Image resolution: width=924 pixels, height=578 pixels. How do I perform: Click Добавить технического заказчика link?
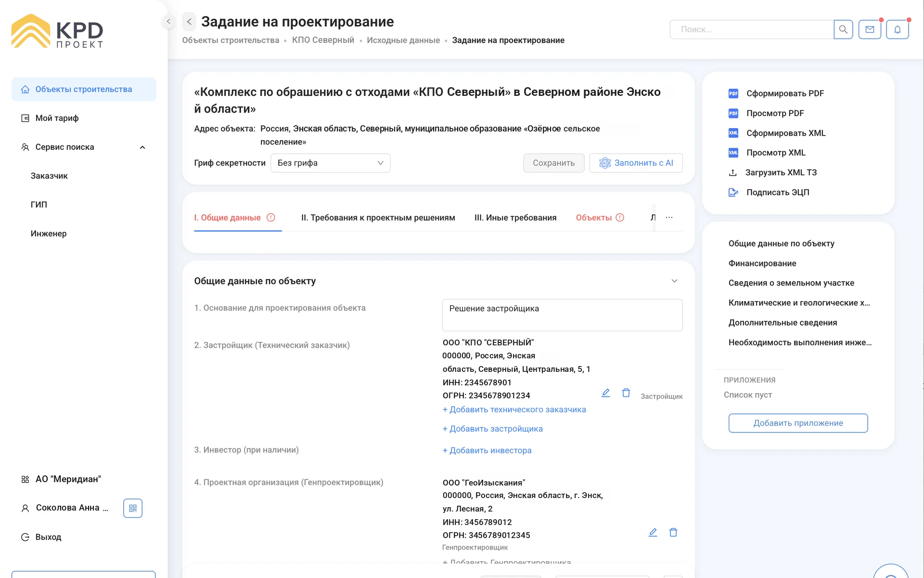tap(514, 409)
